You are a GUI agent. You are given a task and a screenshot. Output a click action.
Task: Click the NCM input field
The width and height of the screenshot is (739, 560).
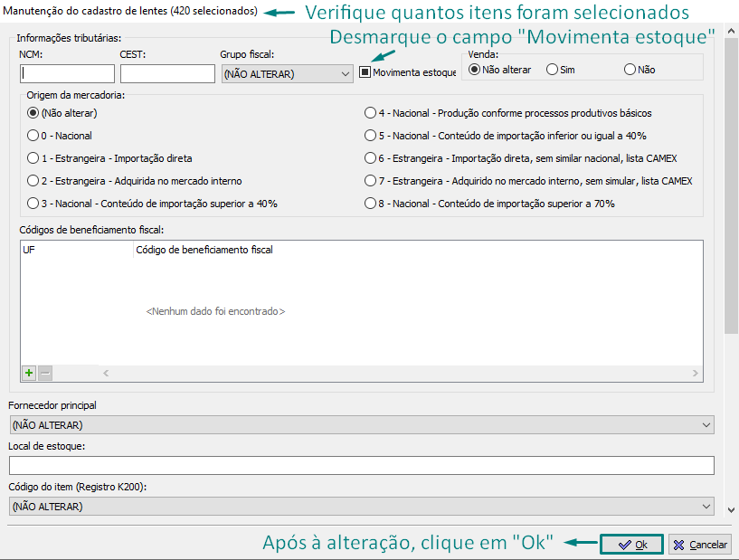pos(68,74)
